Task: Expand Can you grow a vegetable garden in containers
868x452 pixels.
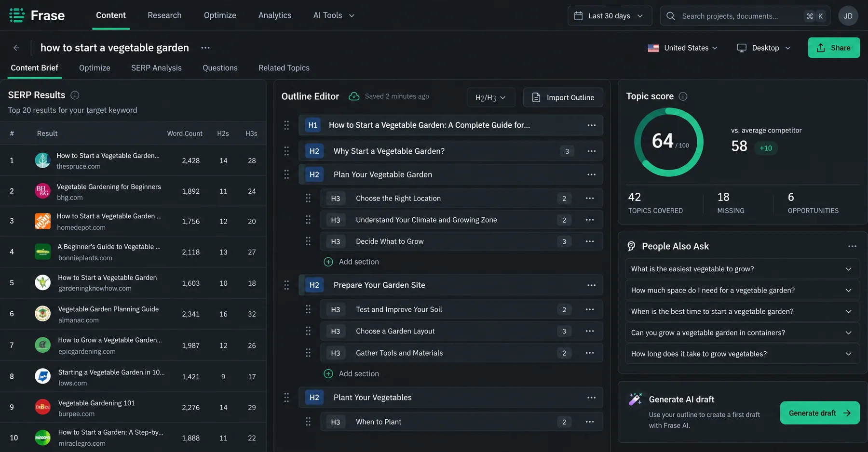Action: coord(742,332)
